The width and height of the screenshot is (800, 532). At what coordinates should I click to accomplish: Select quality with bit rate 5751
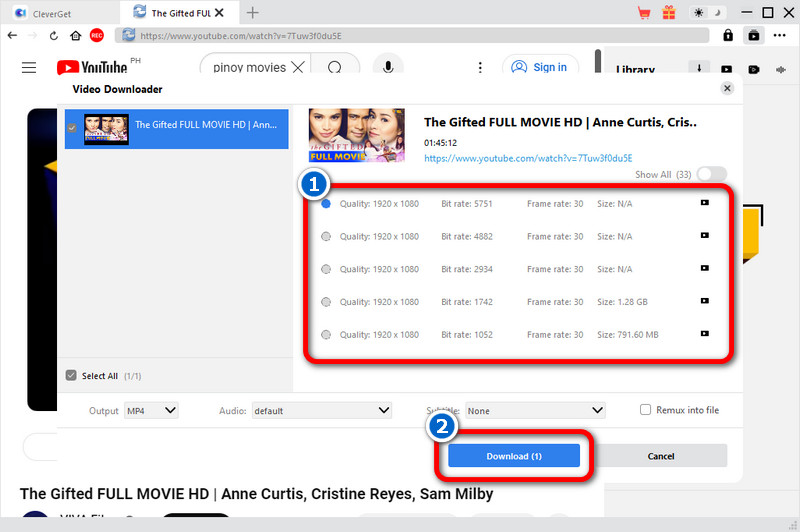pos(326,204)
